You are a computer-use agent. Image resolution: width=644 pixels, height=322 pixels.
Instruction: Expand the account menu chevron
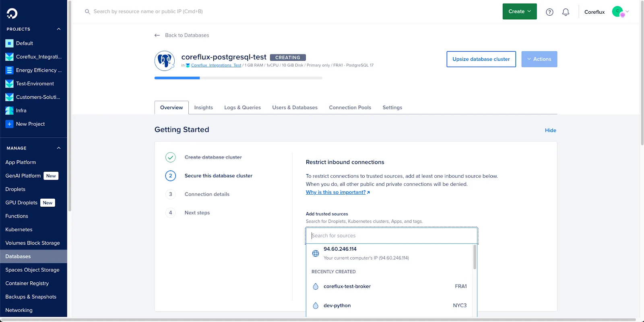tap(627, 12)
